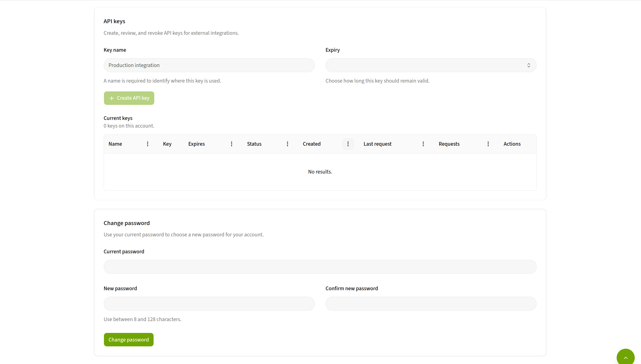The height and width of the screenshot is (364, 641).
Task: Open the Created column options menu
Action: click(348, 144)
